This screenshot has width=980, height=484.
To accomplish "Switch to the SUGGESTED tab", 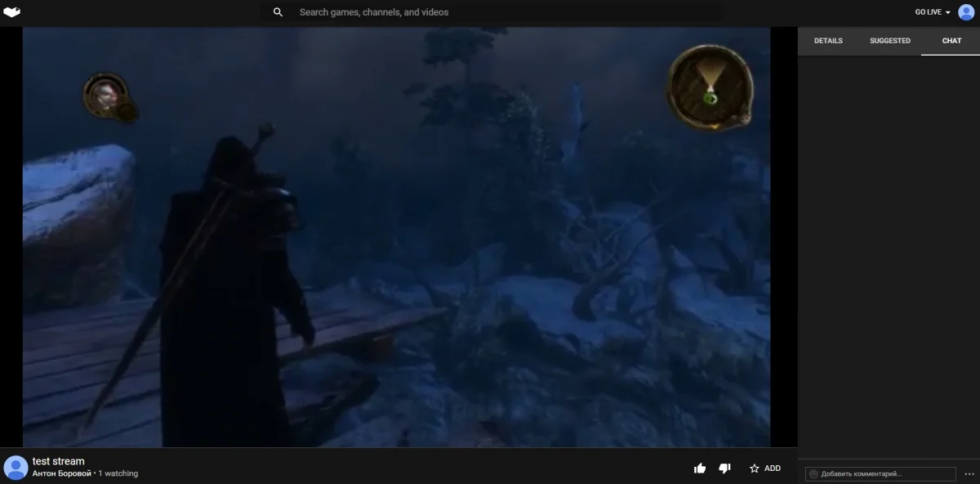I will click(890, 41).
